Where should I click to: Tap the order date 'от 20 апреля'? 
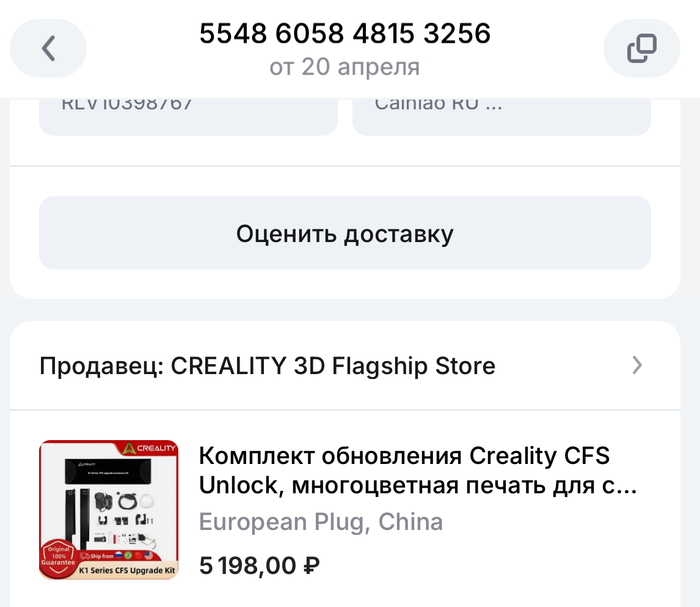(345, 67)
